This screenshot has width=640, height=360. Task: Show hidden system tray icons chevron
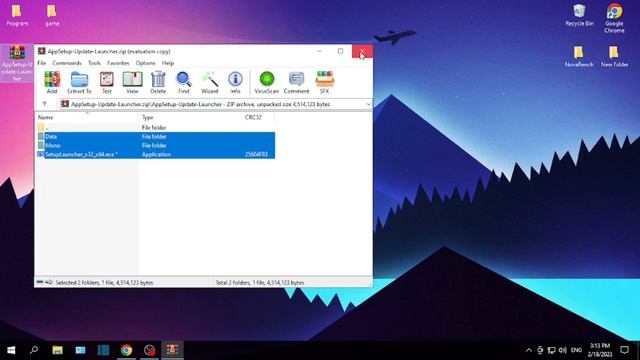pyautogui.click(x=529, y=350)
